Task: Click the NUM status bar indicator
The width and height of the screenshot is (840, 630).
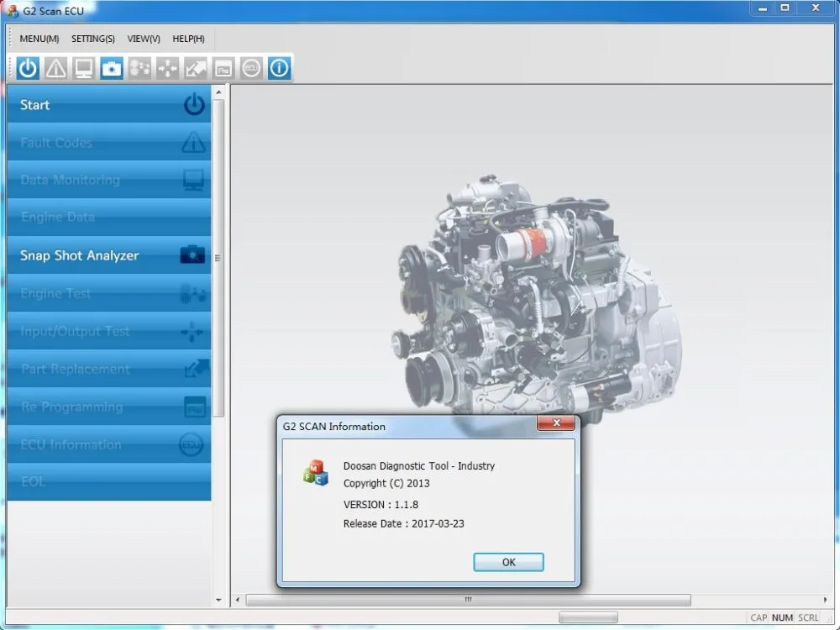Action: [782, 617]
